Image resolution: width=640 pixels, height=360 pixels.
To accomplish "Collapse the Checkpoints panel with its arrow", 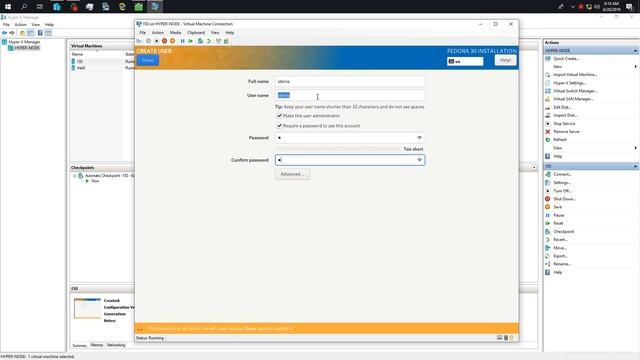I will 534,167.
